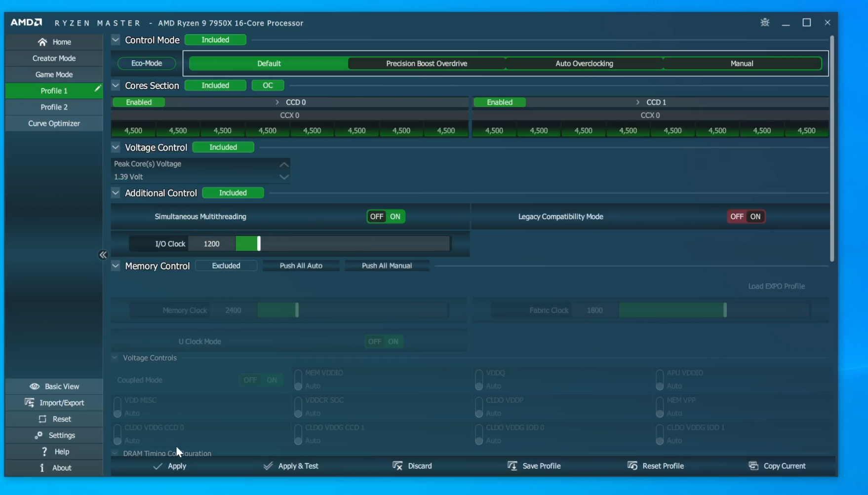Click the bug report icon in title bar
Viewport: 868px width, 495px height.
tap(765, 22)
